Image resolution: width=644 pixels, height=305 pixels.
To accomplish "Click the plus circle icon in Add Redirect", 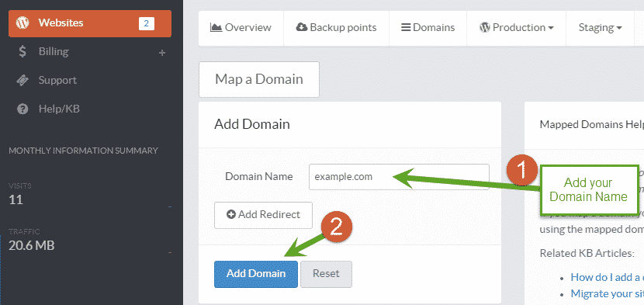I will tap(231, 214).
